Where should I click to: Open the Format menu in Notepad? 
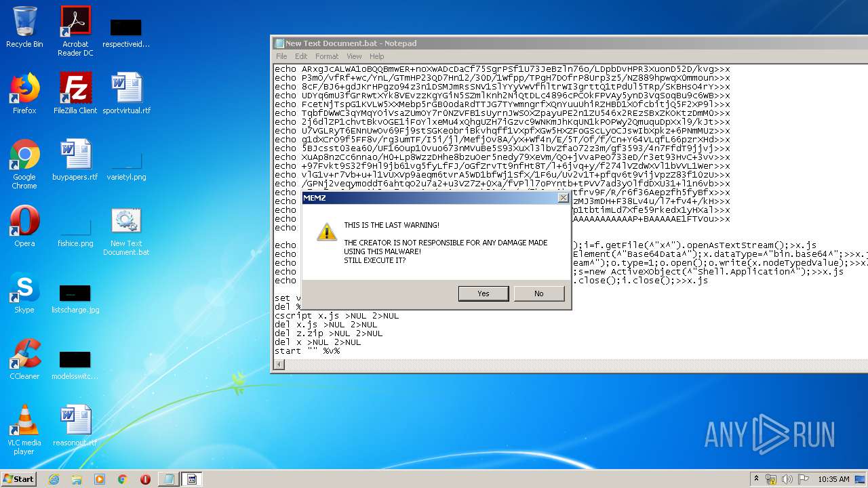click(327, 56)
